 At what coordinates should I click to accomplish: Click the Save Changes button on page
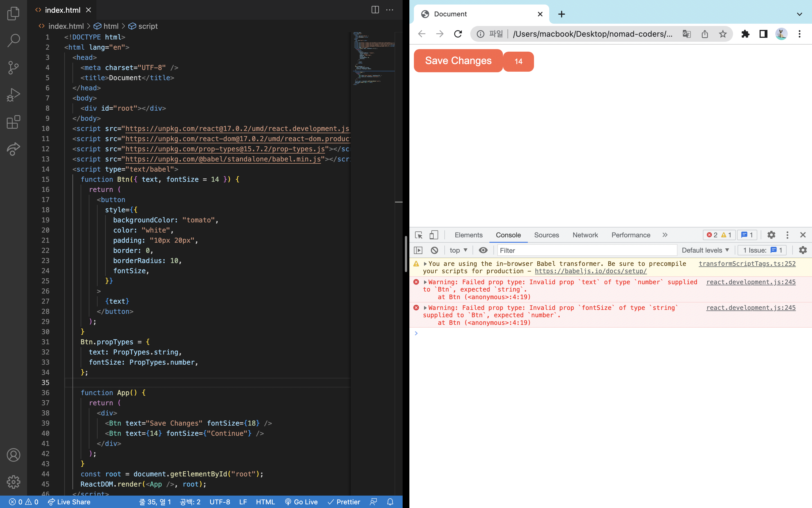coord(458,61)
